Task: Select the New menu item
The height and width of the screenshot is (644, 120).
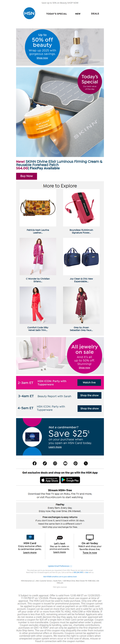Action: 78,14
